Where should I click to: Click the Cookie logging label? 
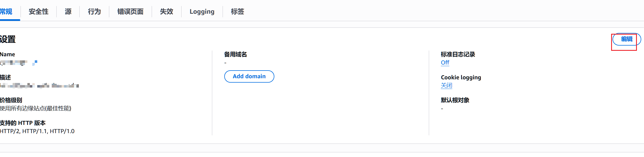[461, 77]
